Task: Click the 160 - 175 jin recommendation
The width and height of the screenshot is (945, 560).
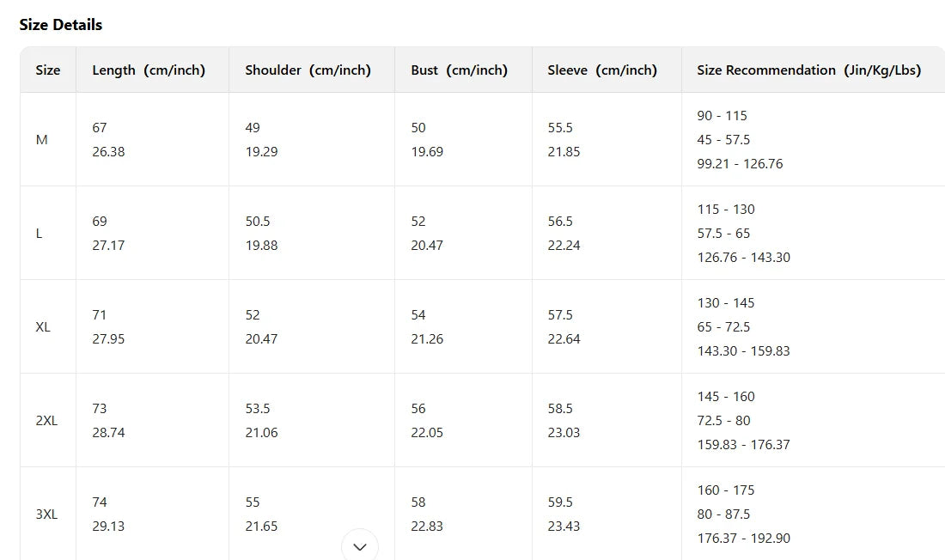Action: (x=726, y=490)
